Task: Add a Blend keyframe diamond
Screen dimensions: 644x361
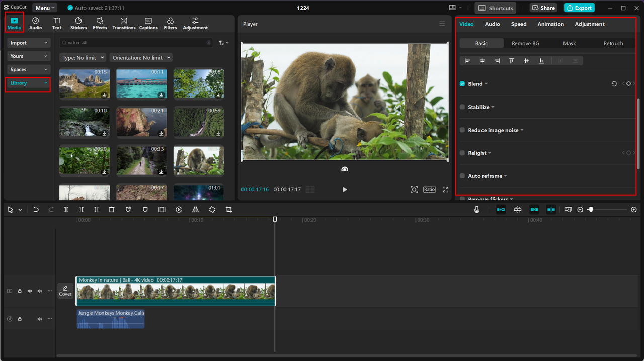Action: [628, 84]
